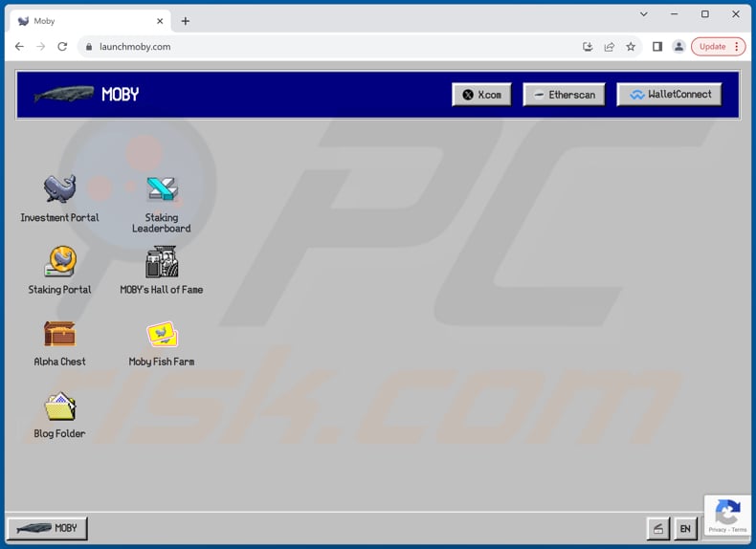Viewport: 756px width, 549px height.
Task: Click the MOBY start button in taskbar
Action: point(47,528)
